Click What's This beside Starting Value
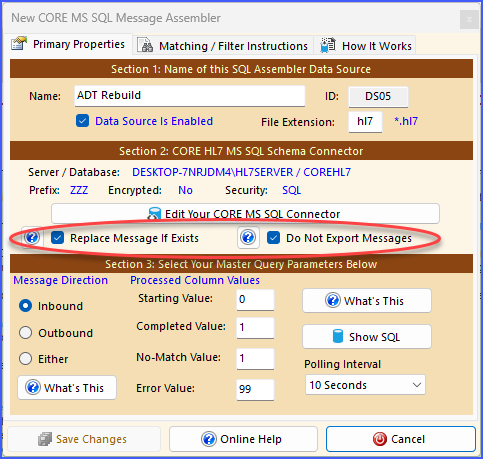483x459 pixels. 367,301
